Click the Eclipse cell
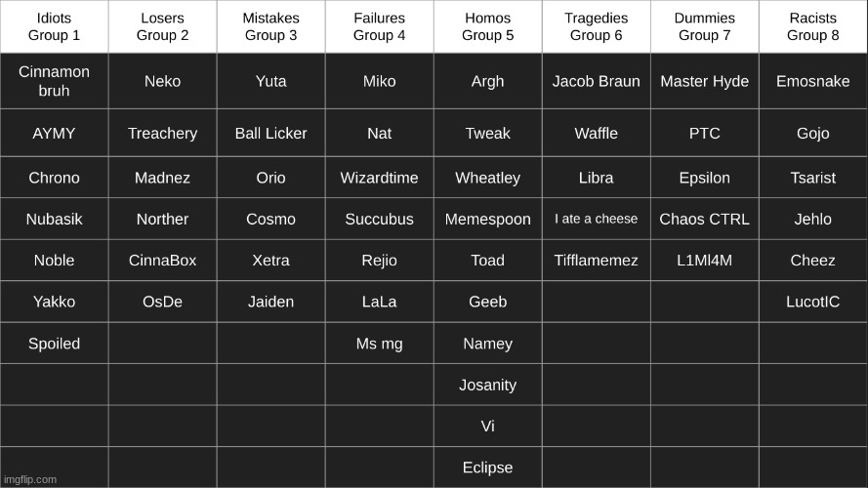This screenshot has height=488, width=868. (x=487, y=468)
